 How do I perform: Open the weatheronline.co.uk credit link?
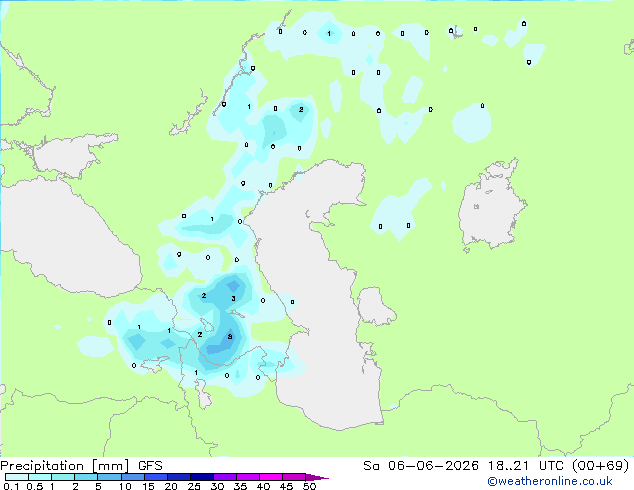coord(550,481)
